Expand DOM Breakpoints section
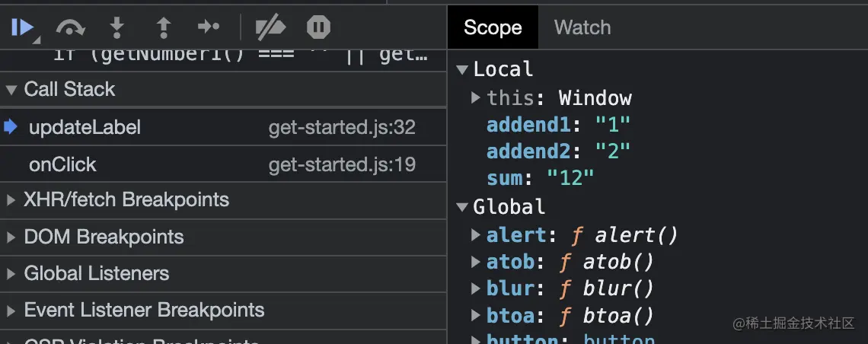The image size is (868, 344). (11, 237)
